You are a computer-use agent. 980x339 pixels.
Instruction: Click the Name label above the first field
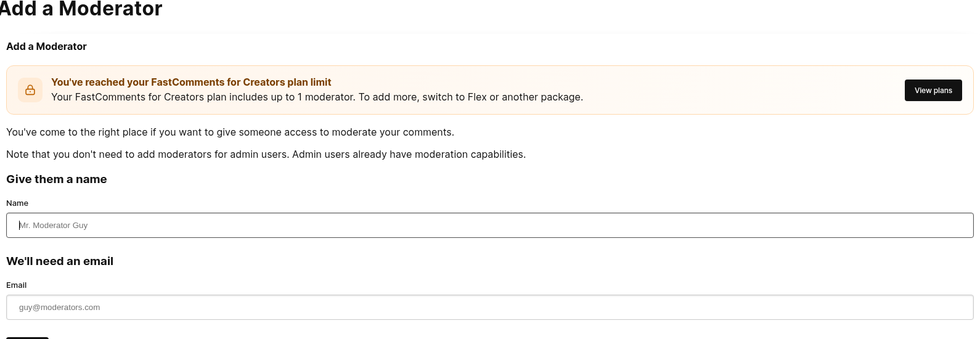17,203
